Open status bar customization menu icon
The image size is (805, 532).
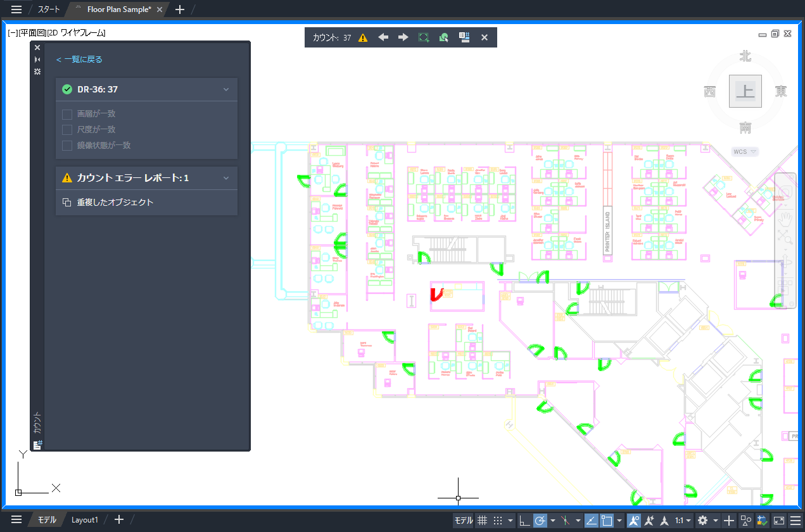click(795, 521)
